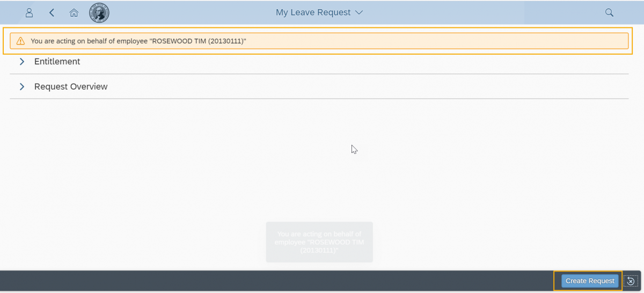Click the empty header bar left of search

click(483, 12)
